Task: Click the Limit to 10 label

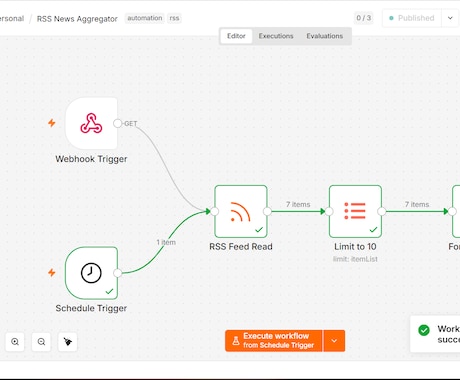Action: 355,247
